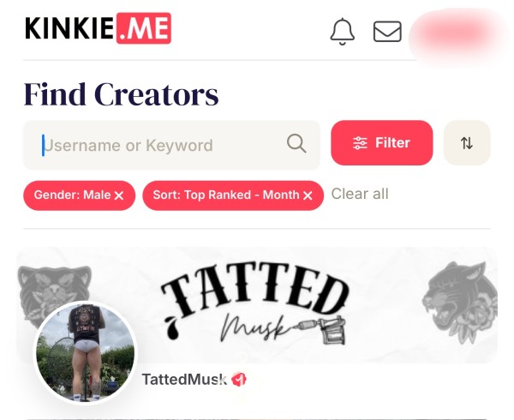Click the Find Creators heading
This screenshot has height=420, width=514.
[122, 94]
